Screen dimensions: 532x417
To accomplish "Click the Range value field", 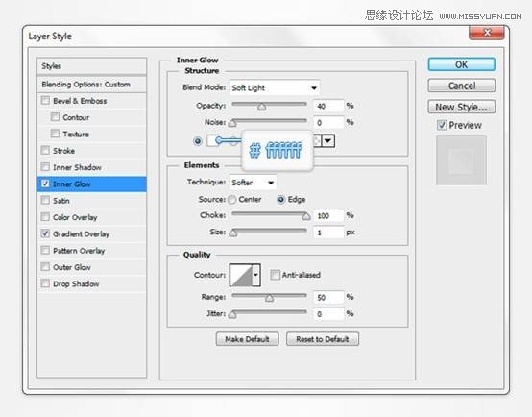I will pos(328,298).
